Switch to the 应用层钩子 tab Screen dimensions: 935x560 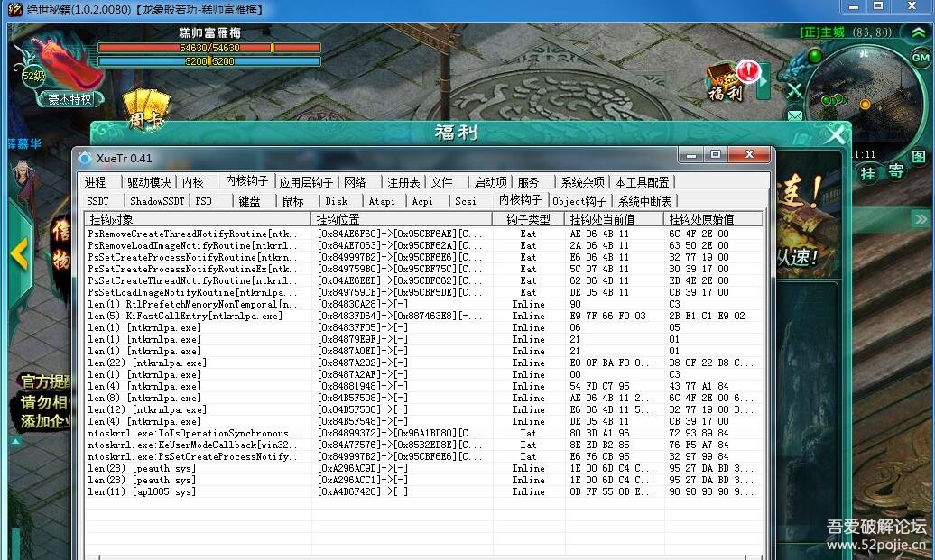point(306,182)
